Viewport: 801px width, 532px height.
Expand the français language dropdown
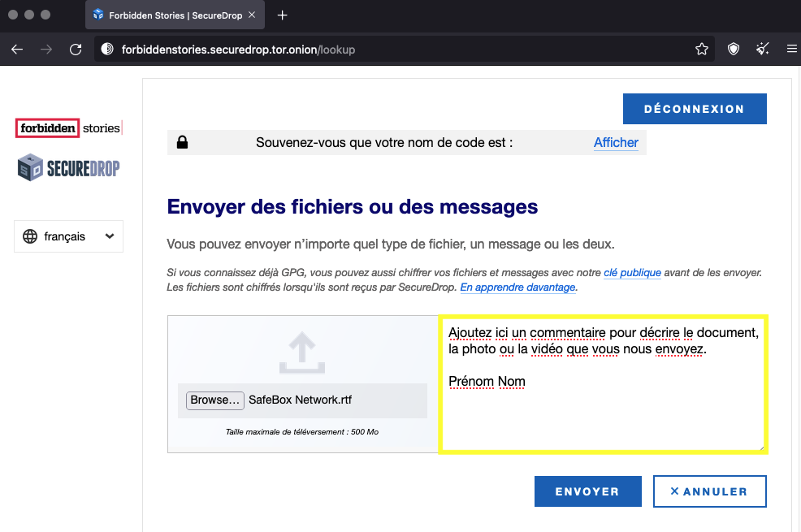68,236
